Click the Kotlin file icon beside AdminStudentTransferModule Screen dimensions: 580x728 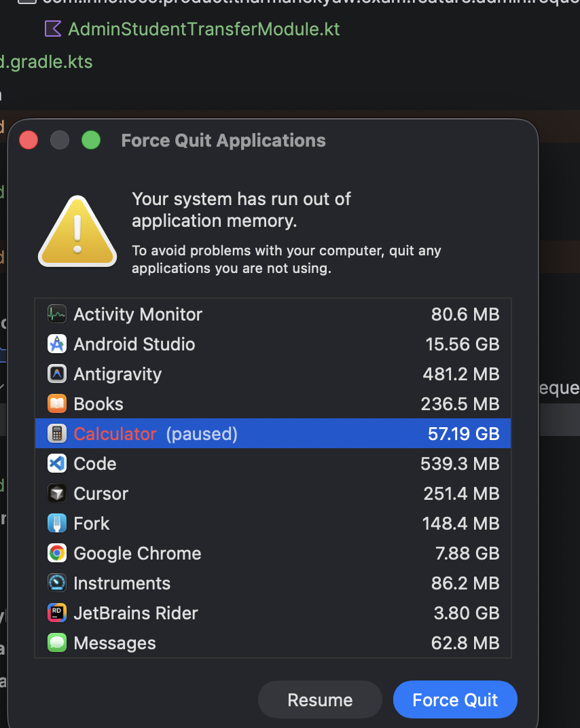point(52,29)
